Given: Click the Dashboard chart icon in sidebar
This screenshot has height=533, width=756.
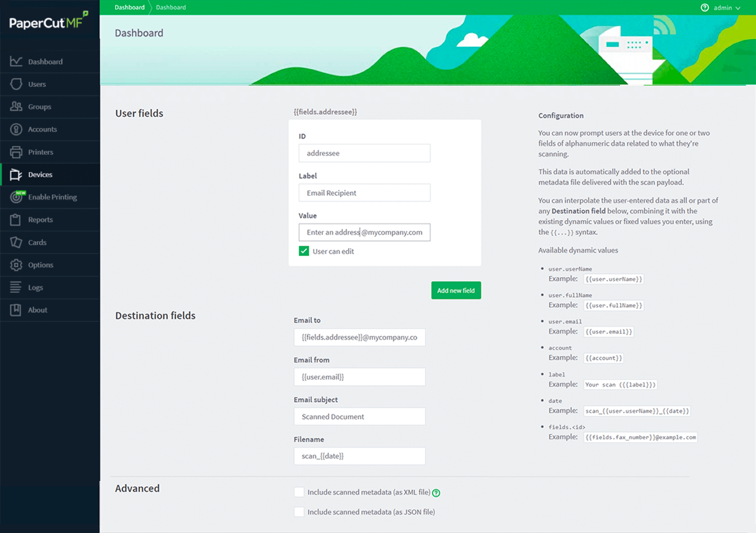Looking at the screenshot, I should 16,62.
